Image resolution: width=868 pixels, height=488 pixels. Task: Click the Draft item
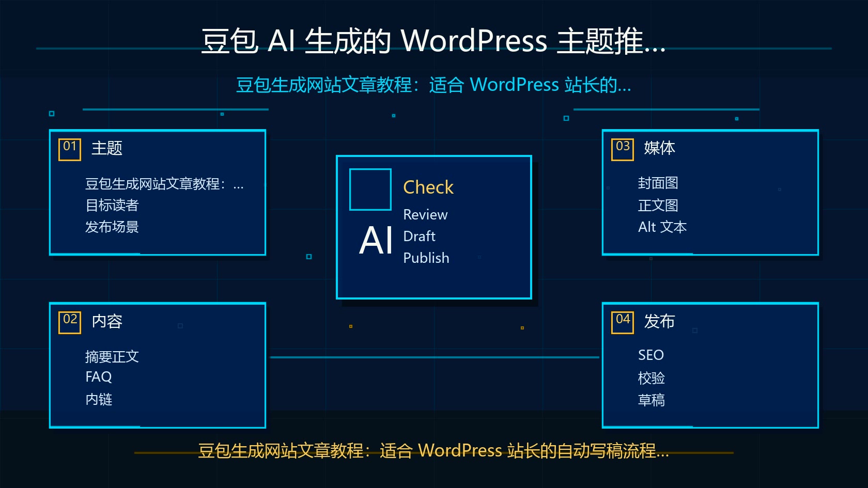(419, 236)
